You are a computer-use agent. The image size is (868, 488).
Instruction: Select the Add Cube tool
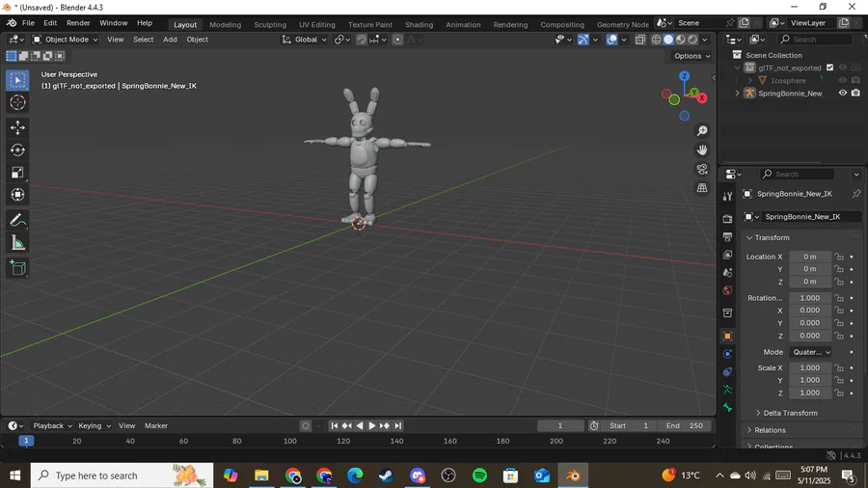17,268
